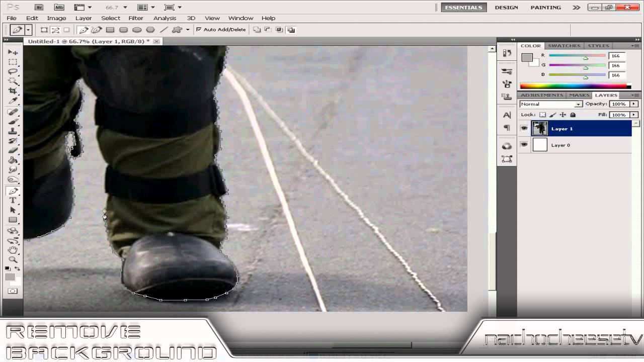Toggle Lock transparent pixels
The image size is (644, 362).
click(542, 115)
